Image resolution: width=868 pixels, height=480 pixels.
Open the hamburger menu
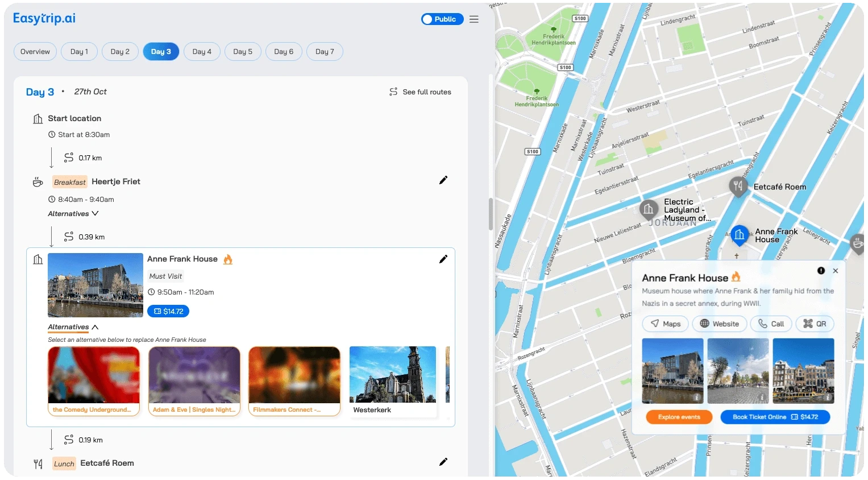point(474,19)
